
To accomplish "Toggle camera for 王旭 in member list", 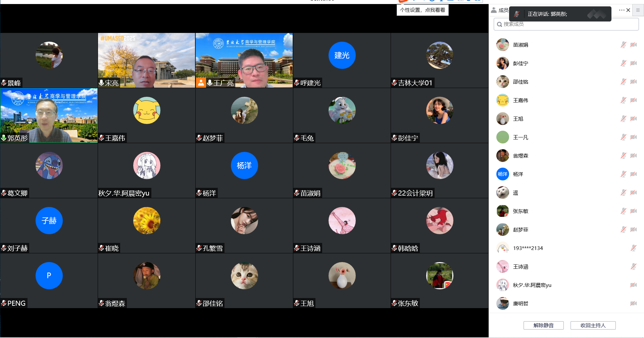I will tap(633, 119).
